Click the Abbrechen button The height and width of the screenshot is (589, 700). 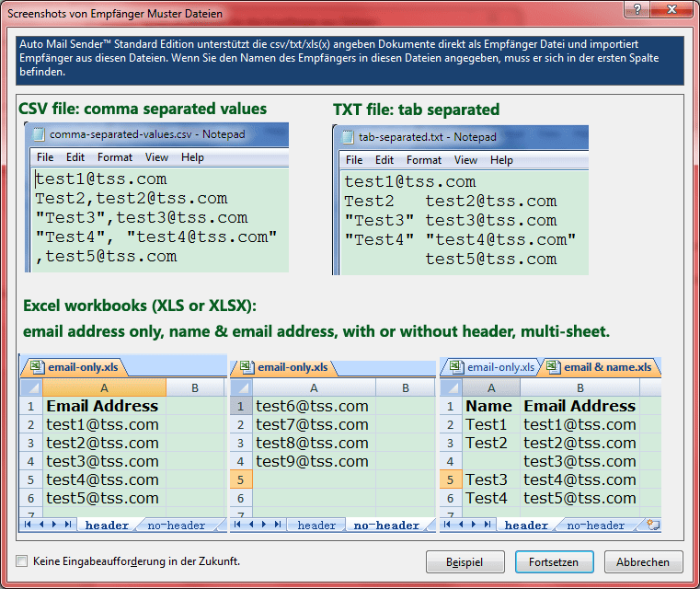point(643,561)
